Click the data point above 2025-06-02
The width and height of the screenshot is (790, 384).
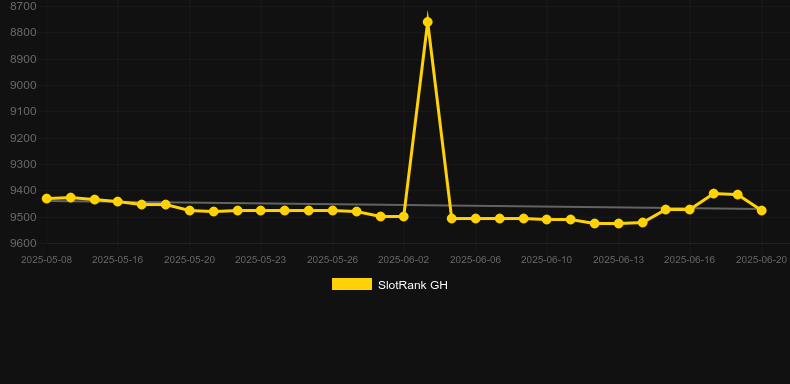[x=404, y=216]
